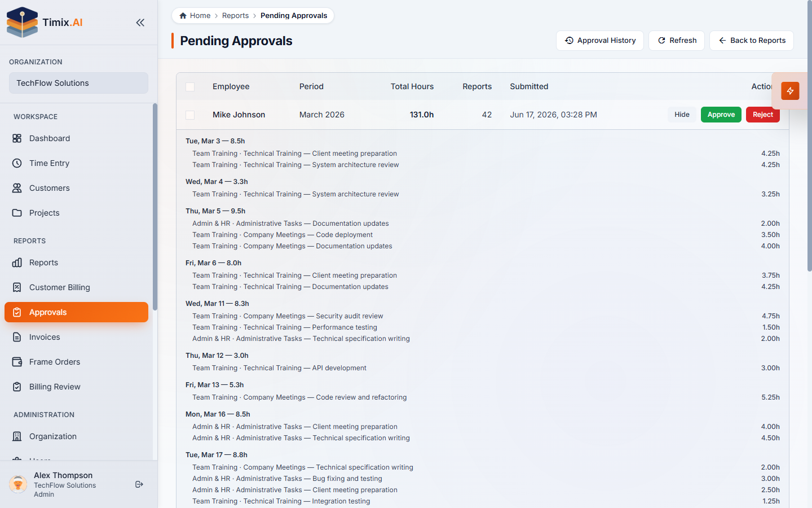Go to Customers in the sidebar
The image size is (812, 508).
click(76, 188)
